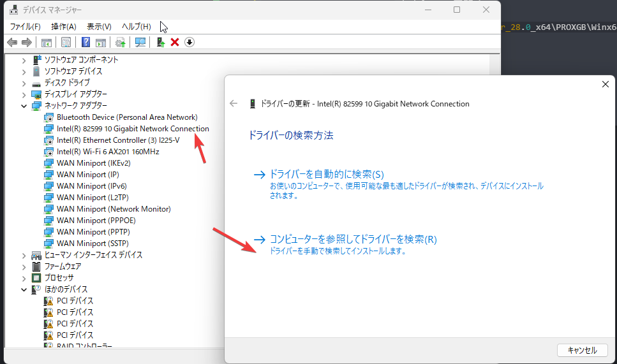Click the Bluetooth Device adapter icon
Viewport: 617px width, 364px height.
48,117
